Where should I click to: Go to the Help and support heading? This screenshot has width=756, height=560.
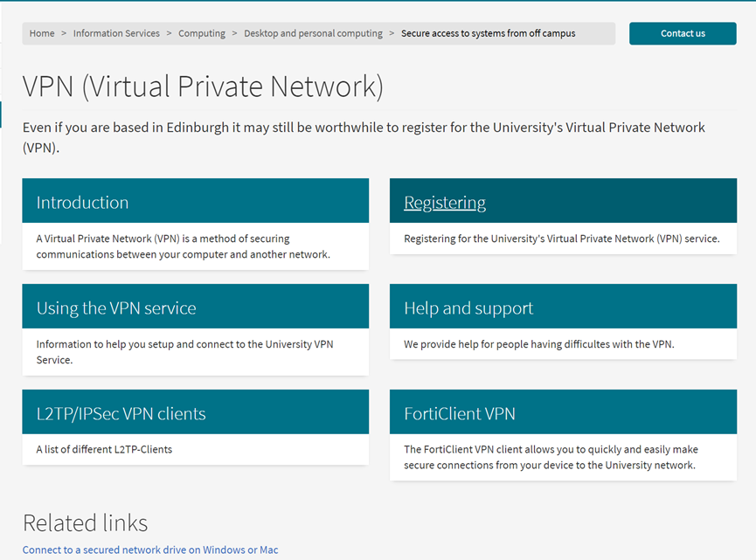(468, 308)
